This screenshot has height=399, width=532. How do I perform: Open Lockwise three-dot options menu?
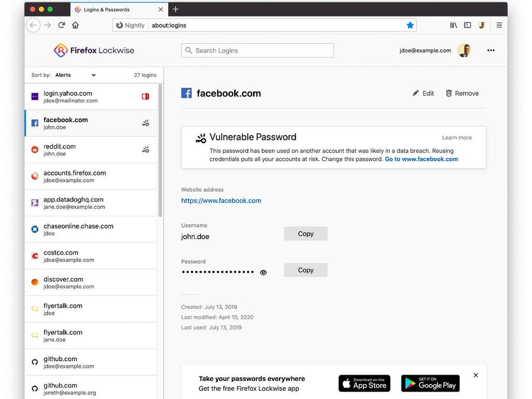coord(490,50)
